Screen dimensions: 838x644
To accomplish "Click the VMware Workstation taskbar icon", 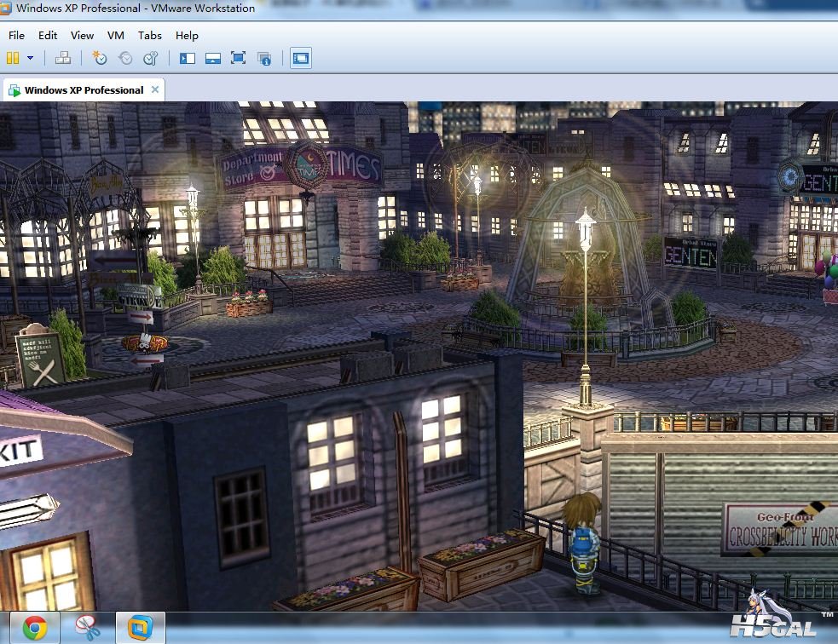I will pyautogui.click(x=140, y=628).
